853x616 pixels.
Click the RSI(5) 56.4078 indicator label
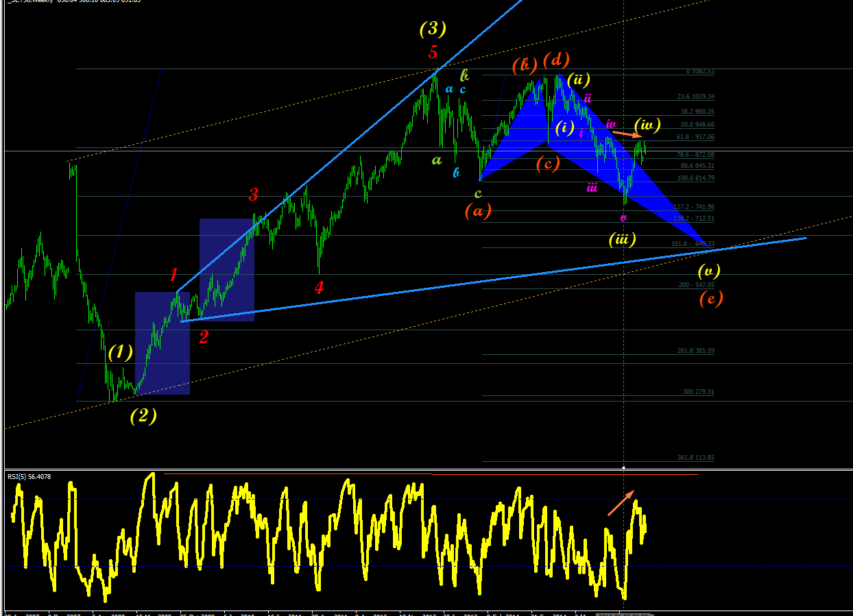pyautogui.click(x=29, y=476)
